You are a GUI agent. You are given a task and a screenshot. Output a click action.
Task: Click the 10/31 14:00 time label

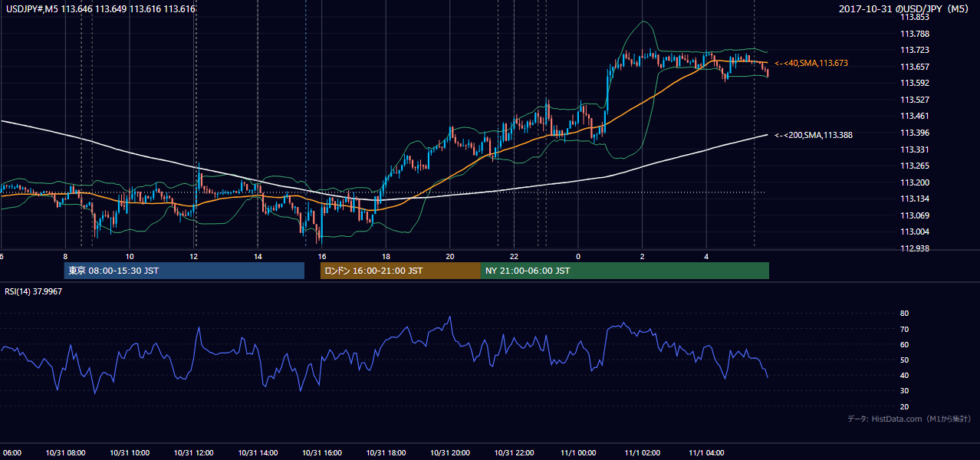click(258, 453)
